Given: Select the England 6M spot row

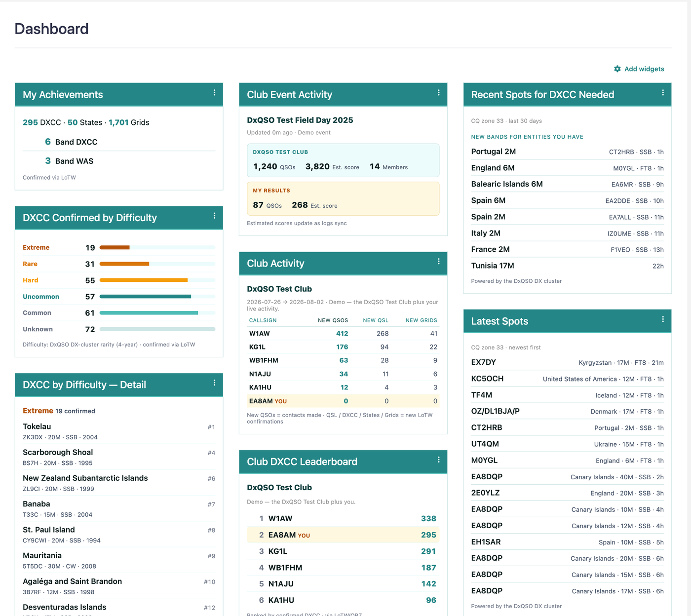Looking at the screenshot, I should point(567,168).
